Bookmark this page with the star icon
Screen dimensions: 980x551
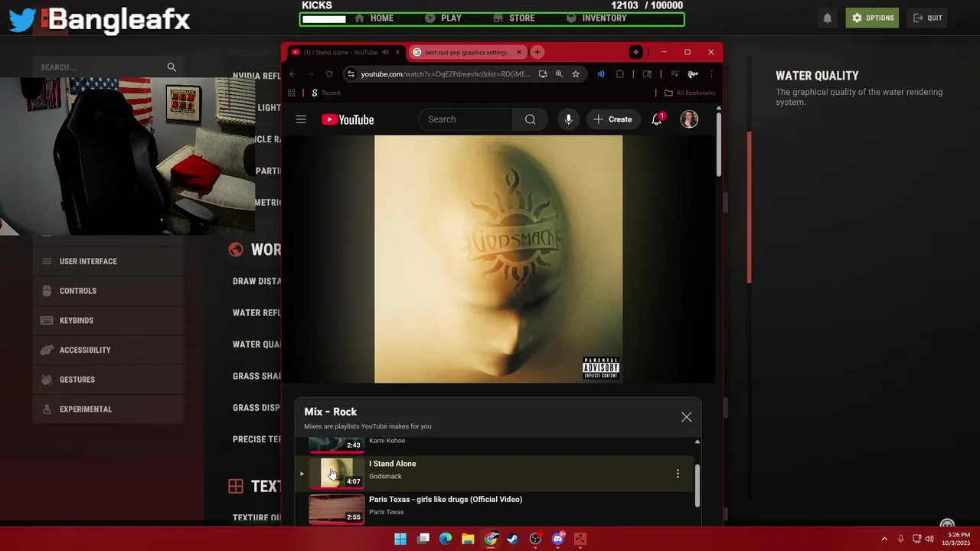576,74
